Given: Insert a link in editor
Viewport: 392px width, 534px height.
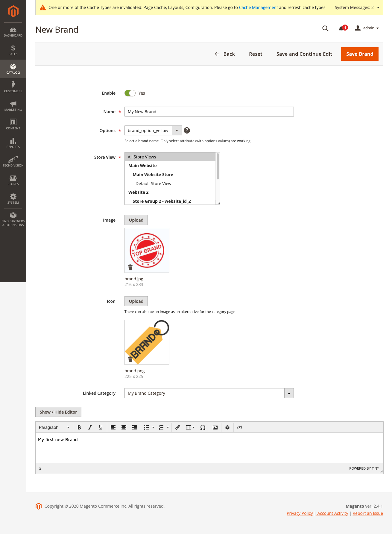Looking at the screenshot, I should [178, 427].
